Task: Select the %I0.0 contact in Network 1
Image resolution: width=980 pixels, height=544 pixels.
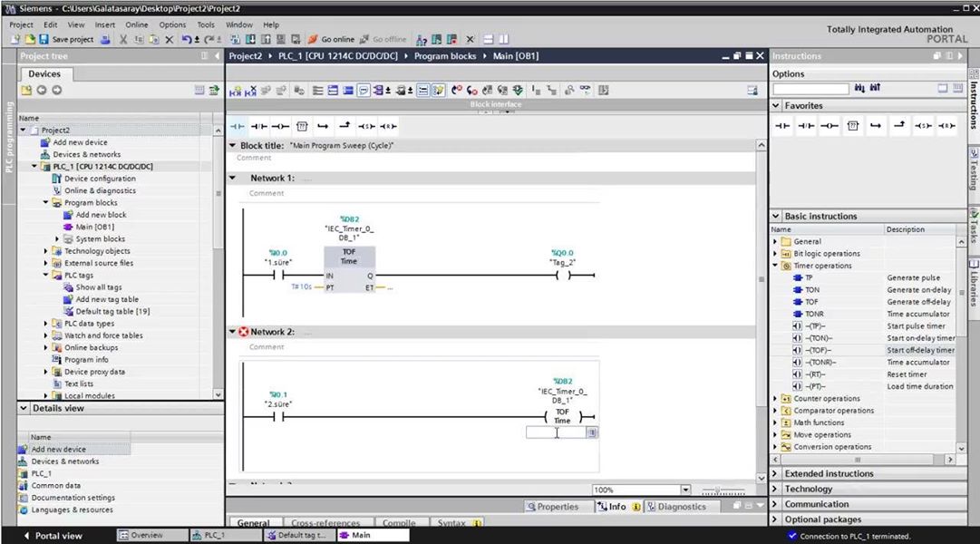Action: (278, 275)
